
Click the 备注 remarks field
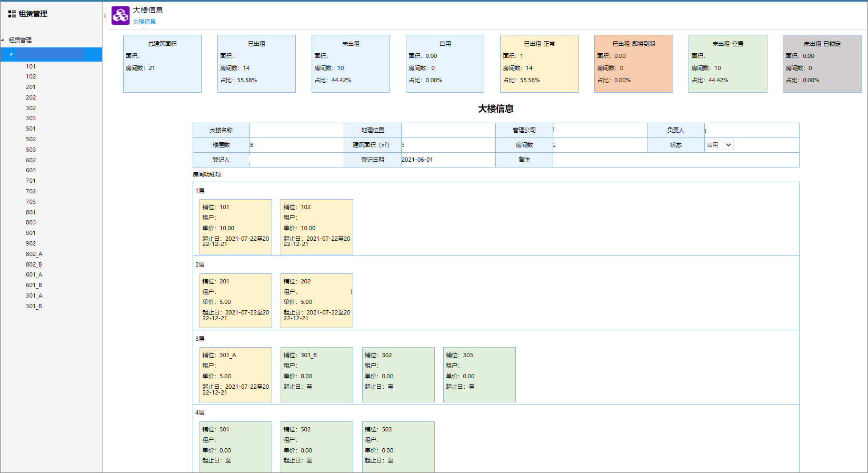point(676,160)
